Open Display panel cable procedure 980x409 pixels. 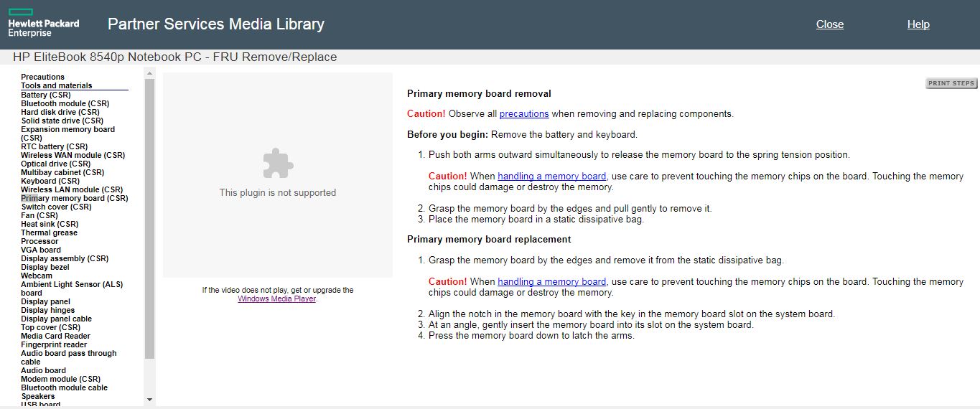[56, 319]
